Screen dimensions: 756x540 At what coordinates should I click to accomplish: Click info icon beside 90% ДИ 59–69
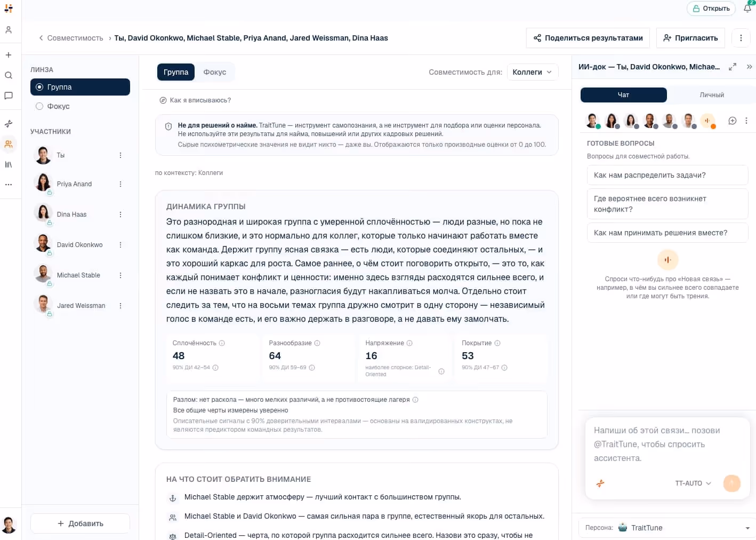312,368
